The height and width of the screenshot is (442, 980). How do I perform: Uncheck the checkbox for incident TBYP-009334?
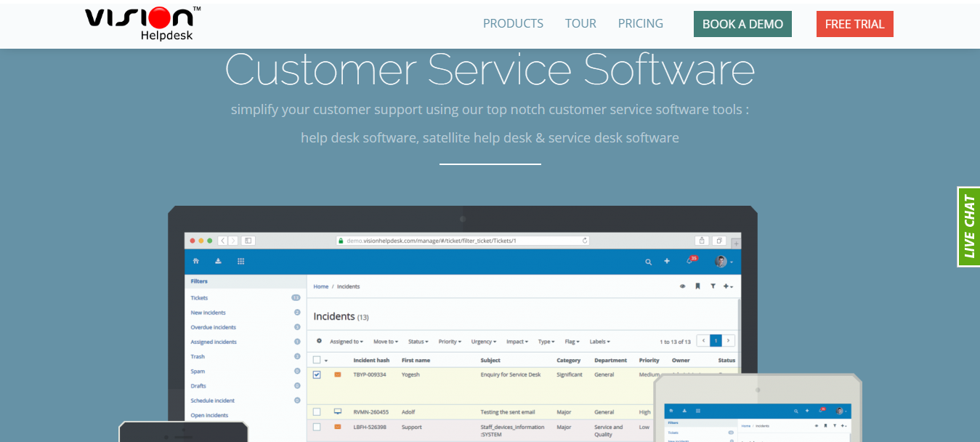click(317, 375)
